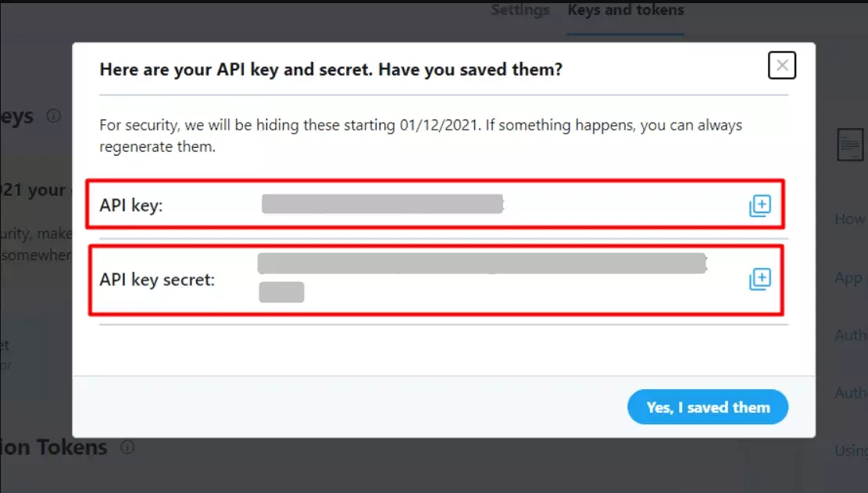868x493 pixels.
Task: Open the second Auth link in sidebar
Action: [850, 393]
